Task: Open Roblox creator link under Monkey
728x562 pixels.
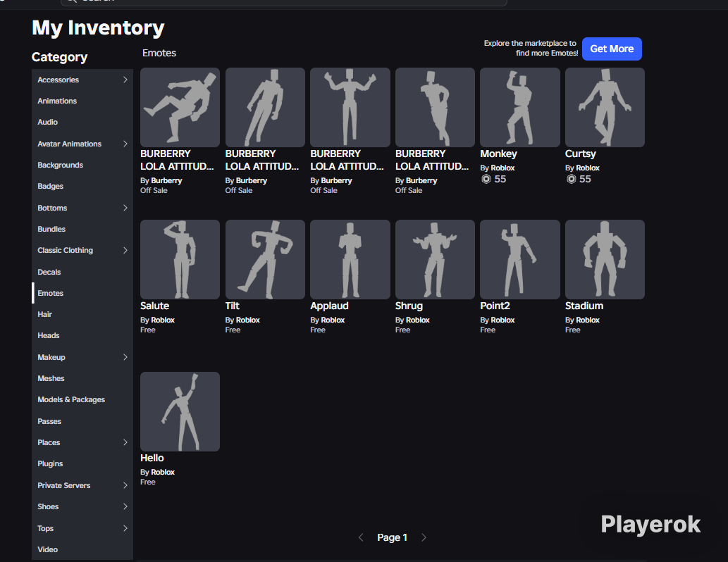Action: [x=502, y=168]
